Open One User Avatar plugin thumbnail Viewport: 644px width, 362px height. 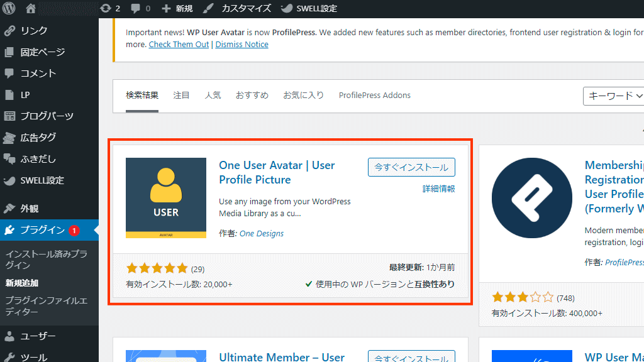(x=166, y=198)
